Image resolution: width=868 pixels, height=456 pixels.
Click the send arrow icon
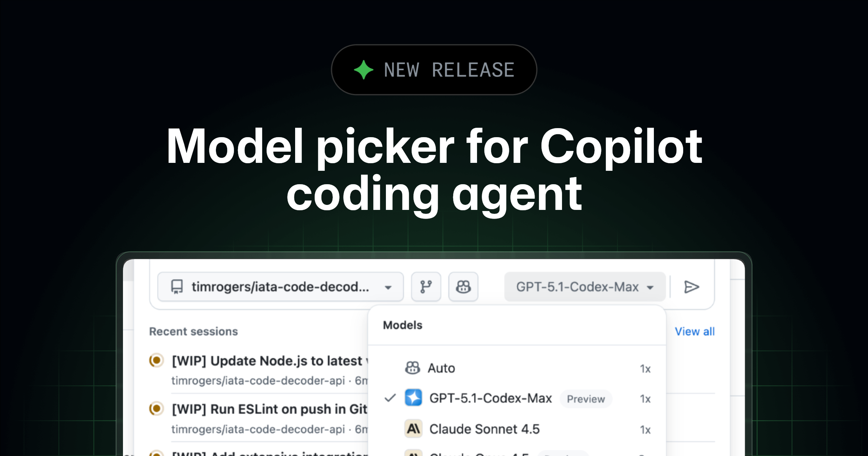[x=692, y=287]
